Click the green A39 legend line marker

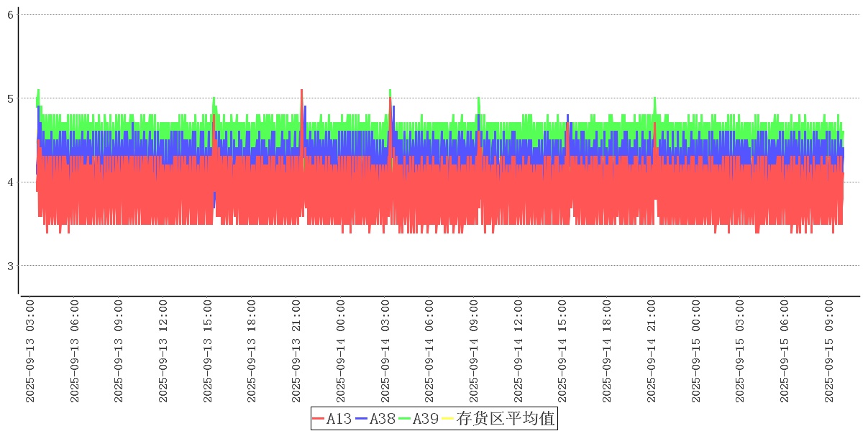(405, 419)
